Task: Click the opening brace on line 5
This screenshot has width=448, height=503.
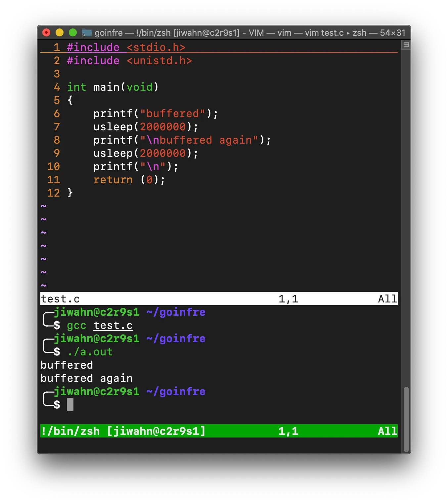Action: (x=70, y=100)
